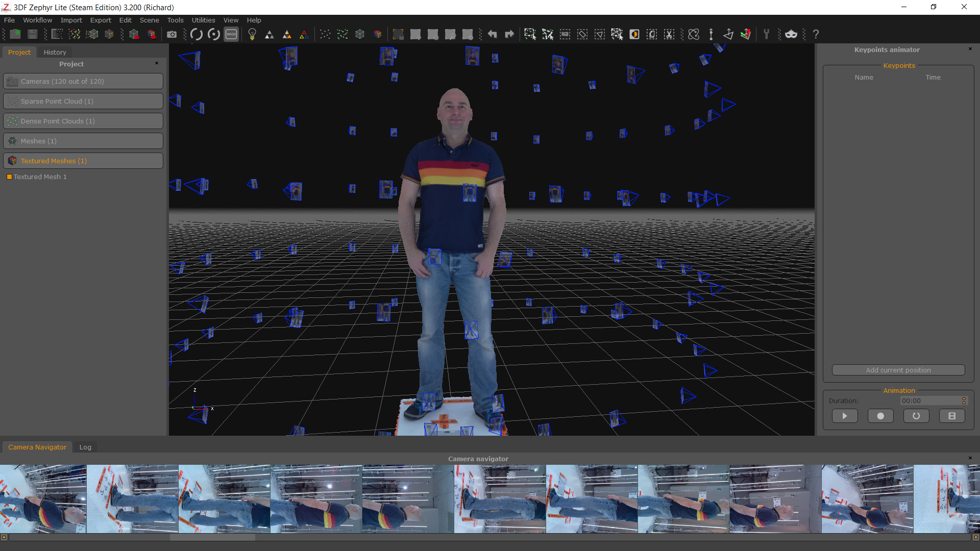Toggle visibility of Sparse Point Cloud
The height and width of the screenshot is (551, 980).
pyautogui.click(x=11, y=101)
